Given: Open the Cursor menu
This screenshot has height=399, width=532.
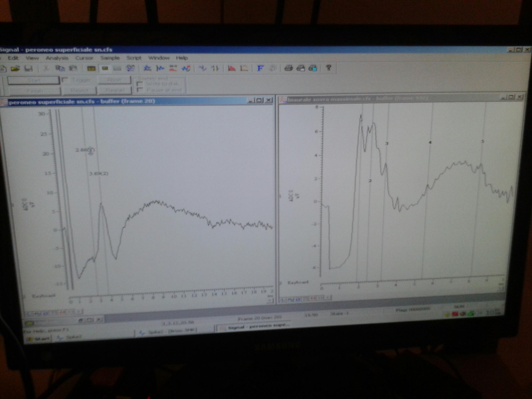Looking at the screenshot, I should (x=84, y=58).
